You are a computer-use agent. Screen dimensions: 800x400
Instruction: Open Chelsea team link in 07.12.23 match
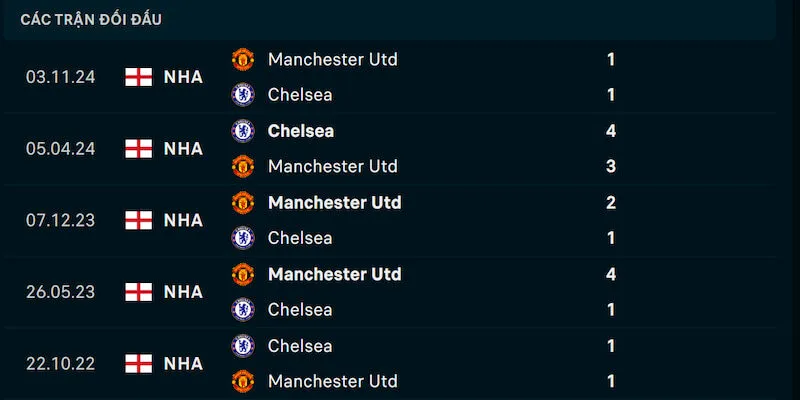point(300,238)
